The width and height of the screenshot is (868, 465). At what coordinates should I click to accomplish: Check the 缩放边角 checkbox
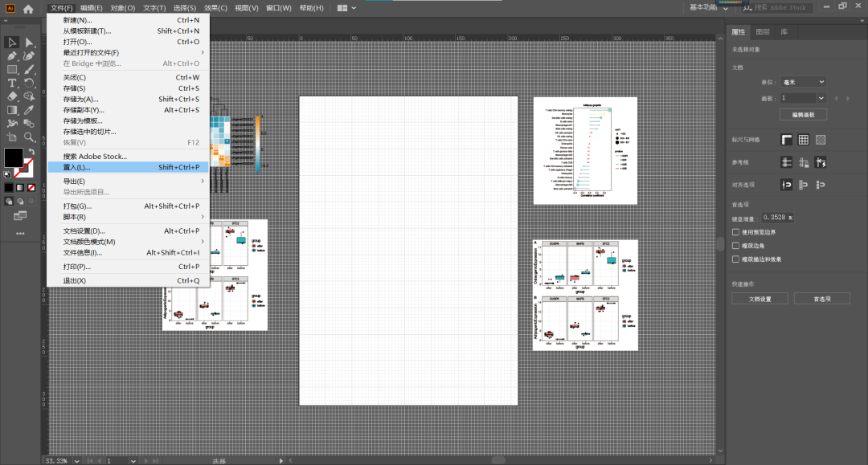point(735,246)
